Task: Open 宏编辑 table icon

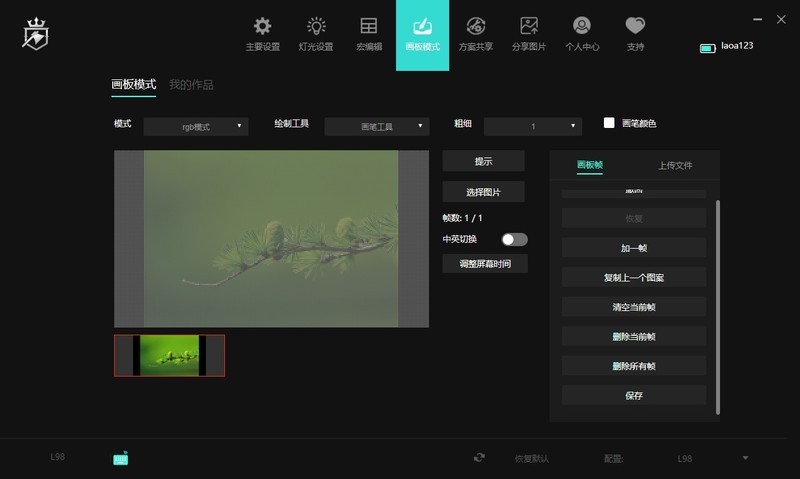Action: pos(369,26)
